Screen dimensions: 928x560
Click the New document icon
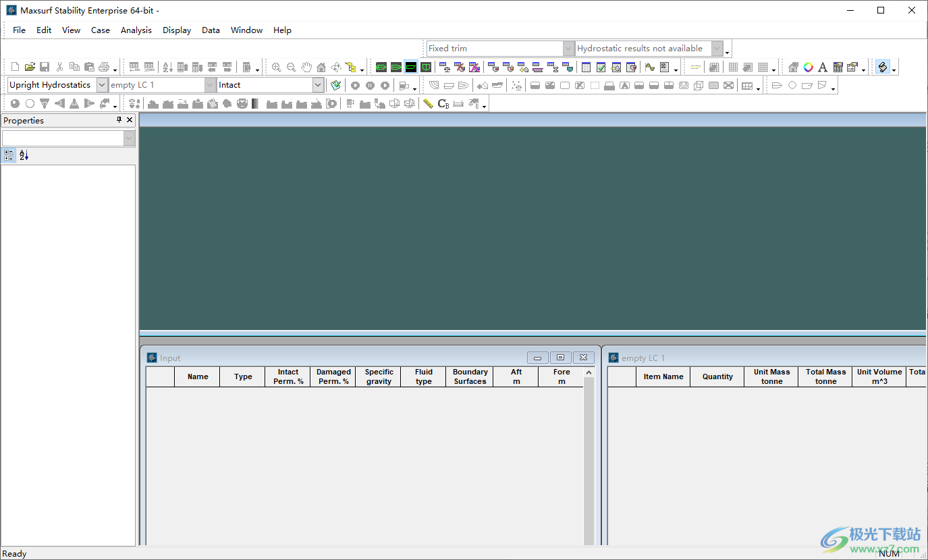pyautogui.click(x=15, y=67)
